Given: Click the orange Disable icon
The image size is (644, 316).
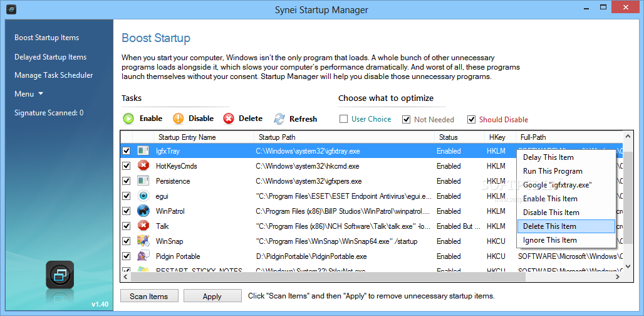Looking at the screenshot, I should 179,118.
